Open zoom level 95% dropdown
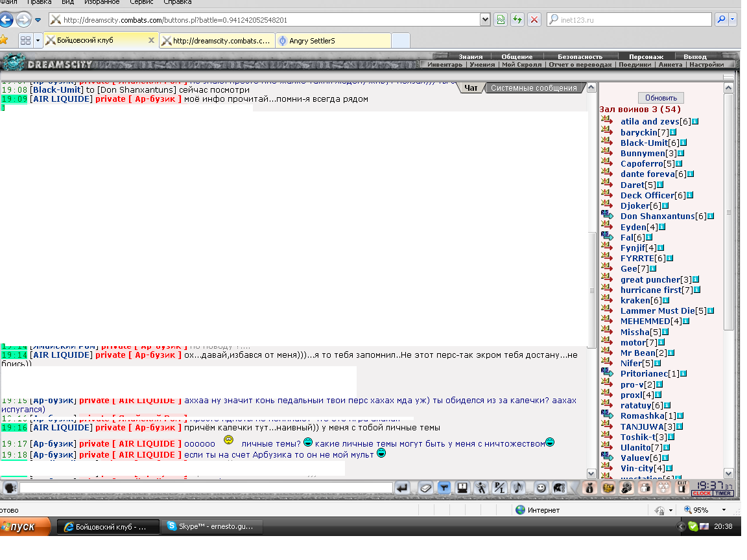 tap(724, 510)
